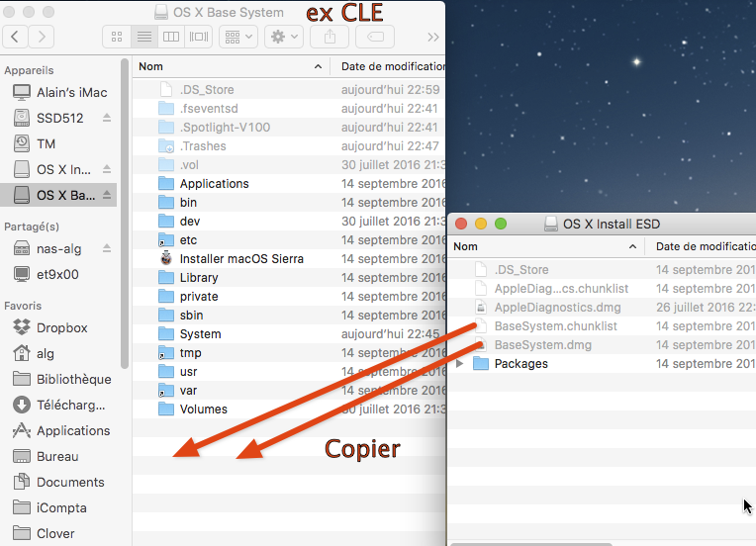Screen dimensions: 756x546
Task: Select the private folder
Action: [x=289, y=297]
